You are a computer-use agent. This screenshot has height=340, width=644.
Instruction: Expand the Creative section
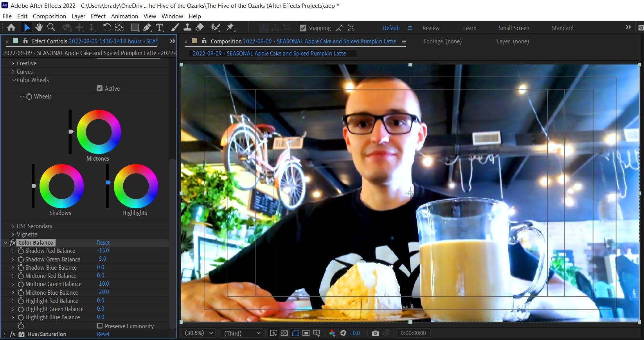(x=13, y=63)
